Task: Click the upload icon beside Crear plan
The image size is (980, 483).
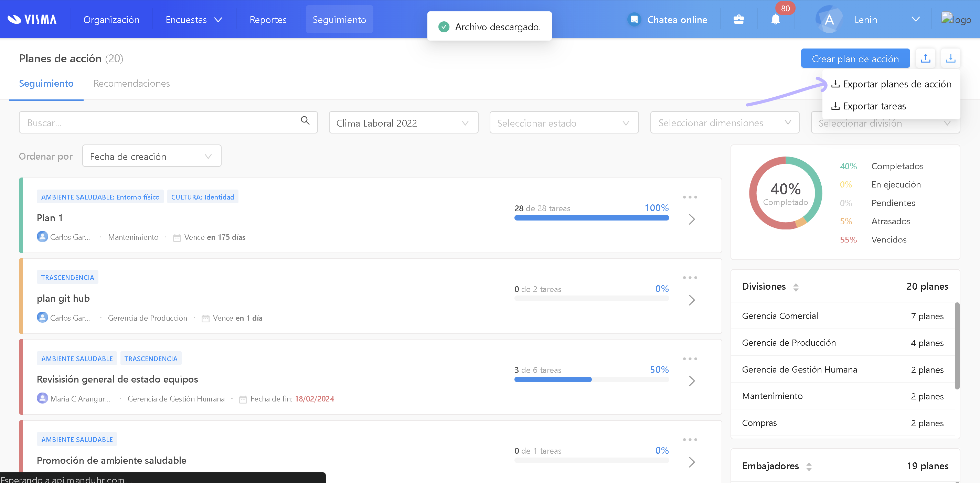Action: click(x=926, y=58)
